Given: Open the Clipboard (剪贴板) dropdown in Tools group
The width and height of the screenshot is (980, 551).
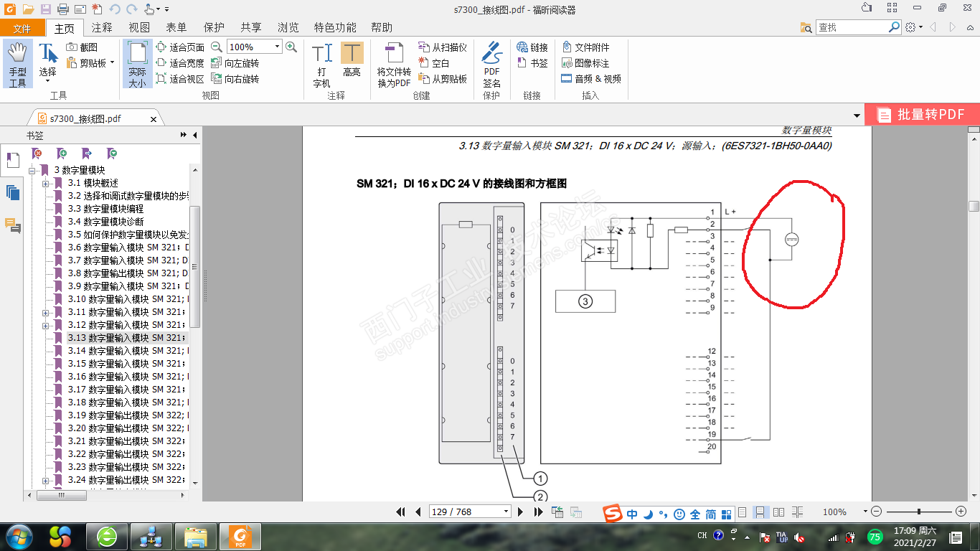Looking at the screenshot, I should (111, 63).
